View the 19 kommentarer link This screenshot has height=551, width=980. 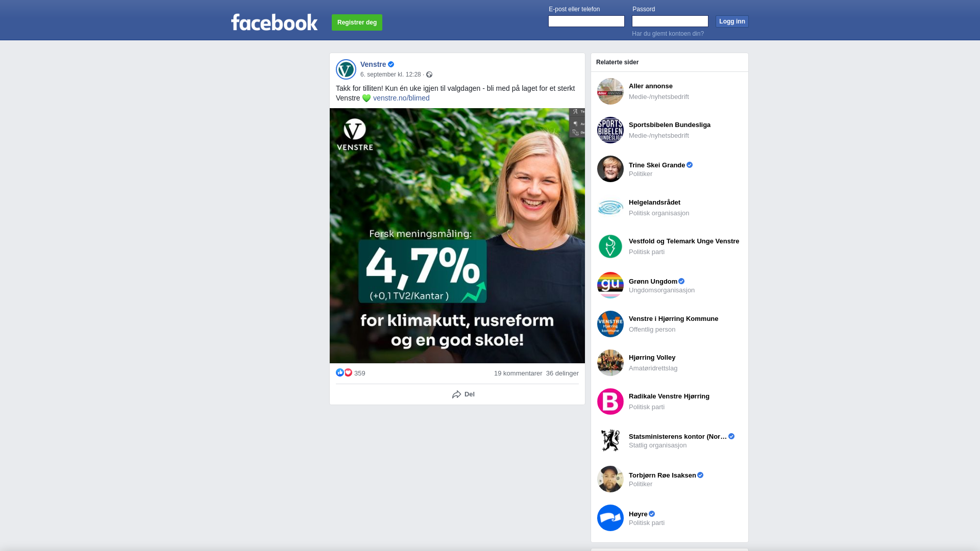pos(518,373)
